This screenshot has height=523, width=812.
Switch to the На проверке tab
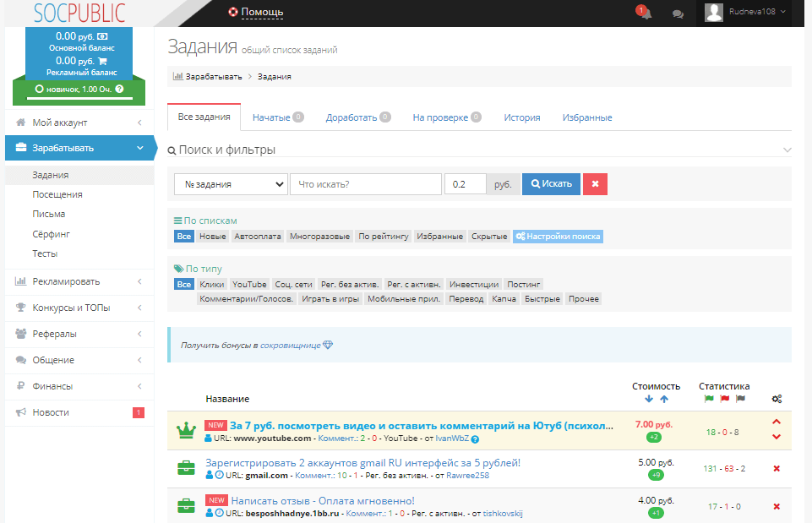[447, 117]
